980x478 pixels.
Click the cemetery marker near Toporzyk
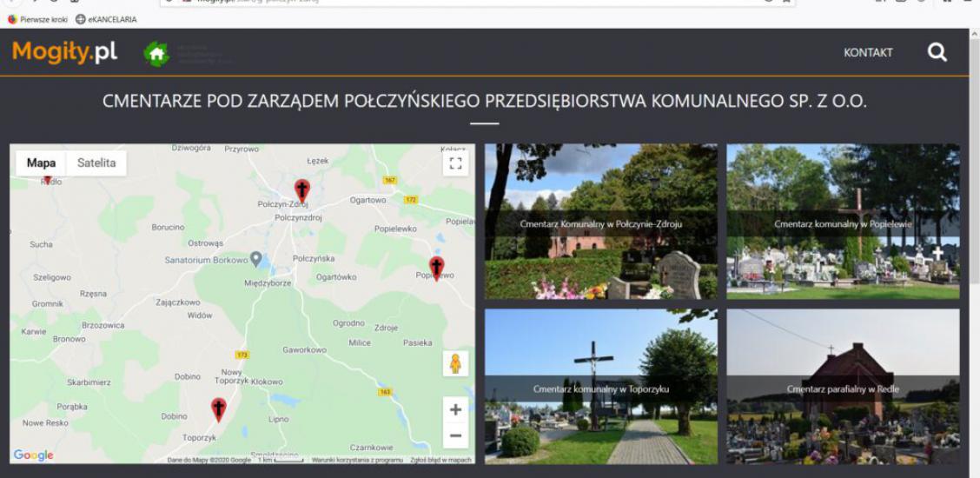[x=219, y=408]
